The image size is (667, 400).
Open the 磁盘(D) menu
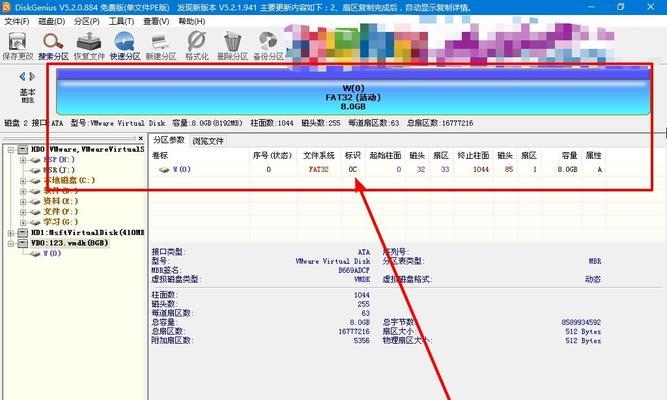click(x=51, y=21)
